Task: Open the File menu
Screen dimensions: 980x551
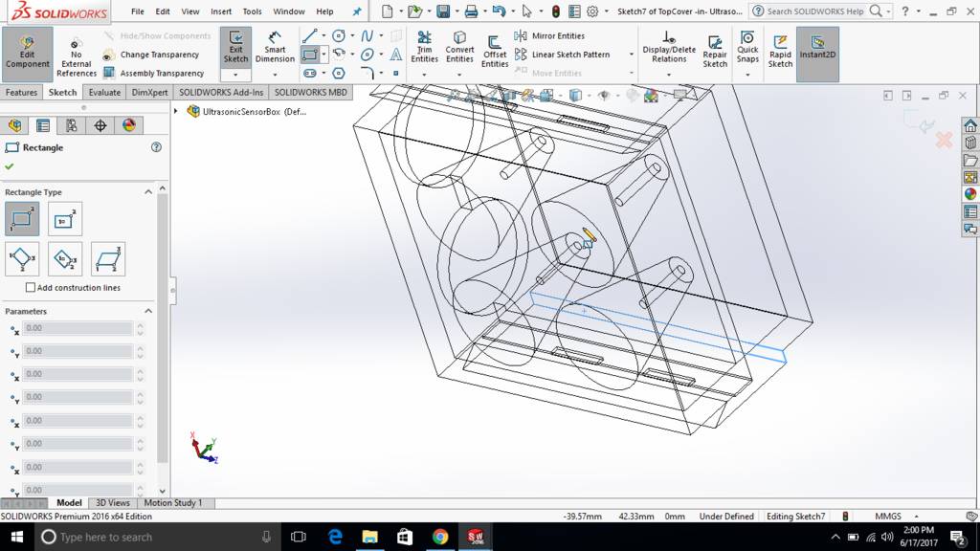Action: tap(138, 11)
